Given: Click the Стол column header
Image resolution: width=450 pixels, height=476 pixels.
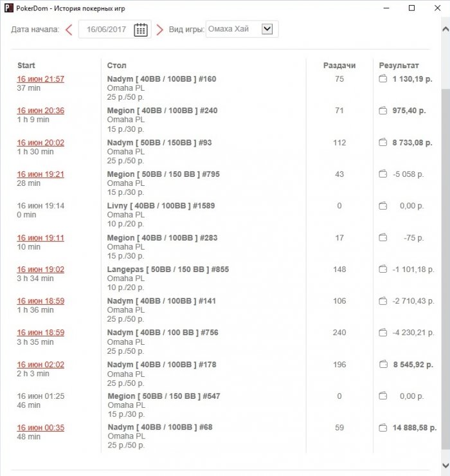Looking at the screenshot, I should 116,65.
